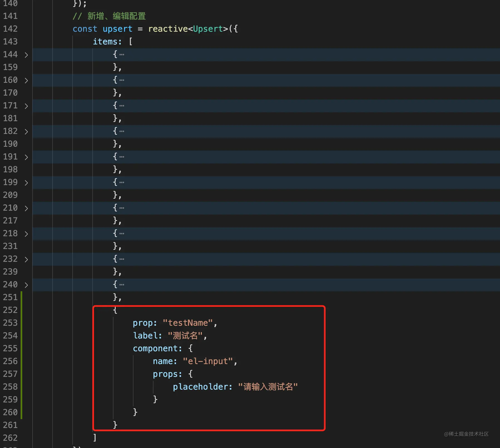This screenshot has height=448, width=500.
Task: Expand the collapsed object at line 210
Action: pyautogui.click(x=26, y=208)
